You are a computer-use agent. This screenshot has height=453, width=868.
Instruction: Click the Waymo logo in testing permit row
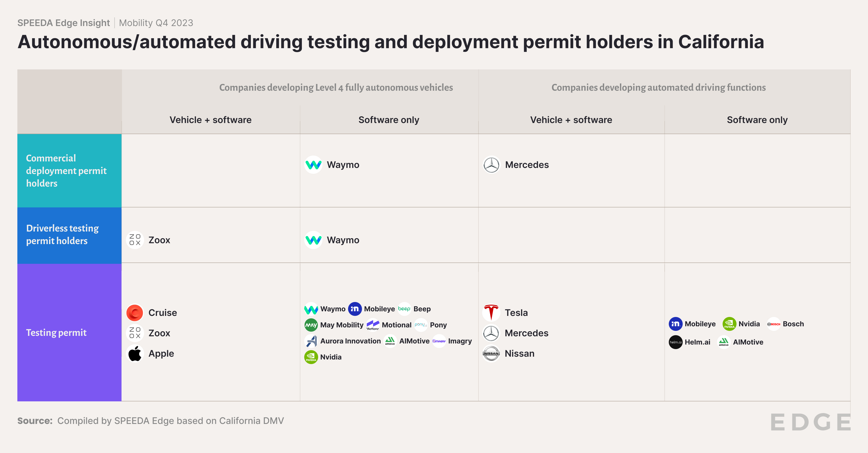311,309
